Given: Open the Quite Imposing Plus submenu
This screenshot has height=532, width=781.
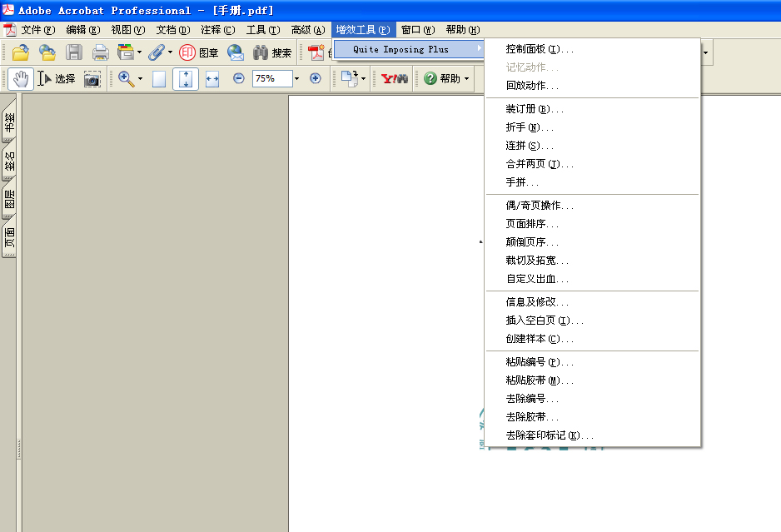Looking at the screenshot, I should tap(408, 49).
